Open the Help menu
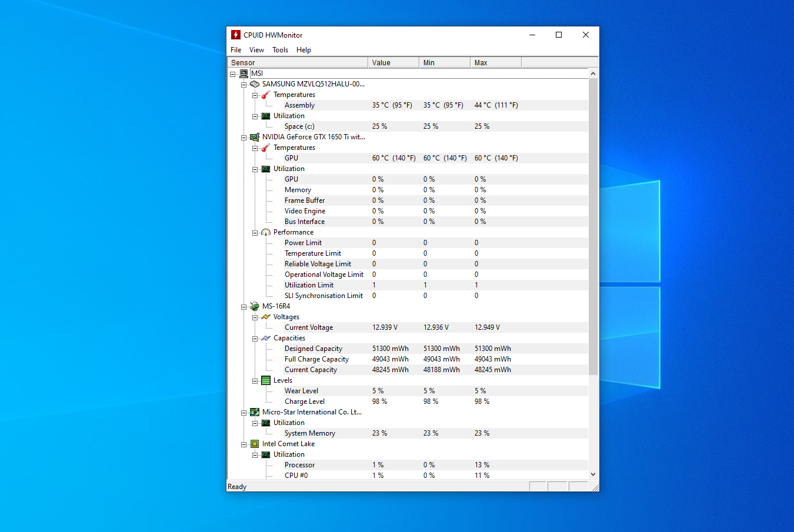 point(303,50)
